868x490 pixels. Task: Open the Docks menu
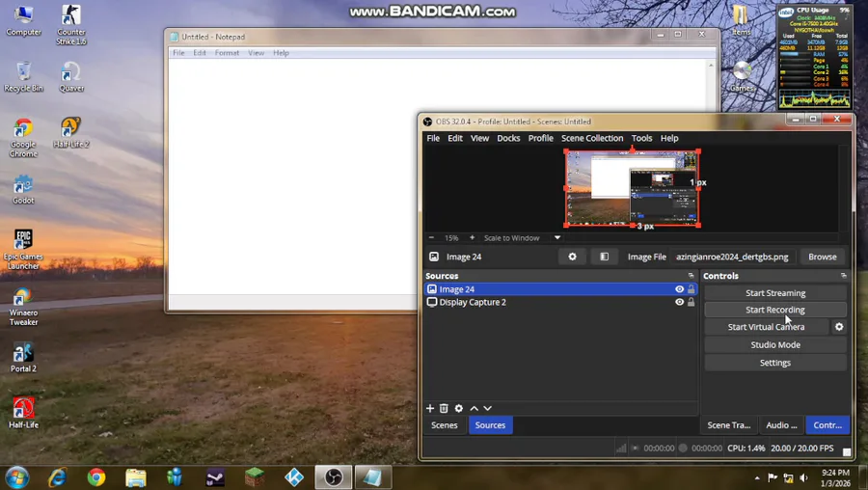click(508, 138)
